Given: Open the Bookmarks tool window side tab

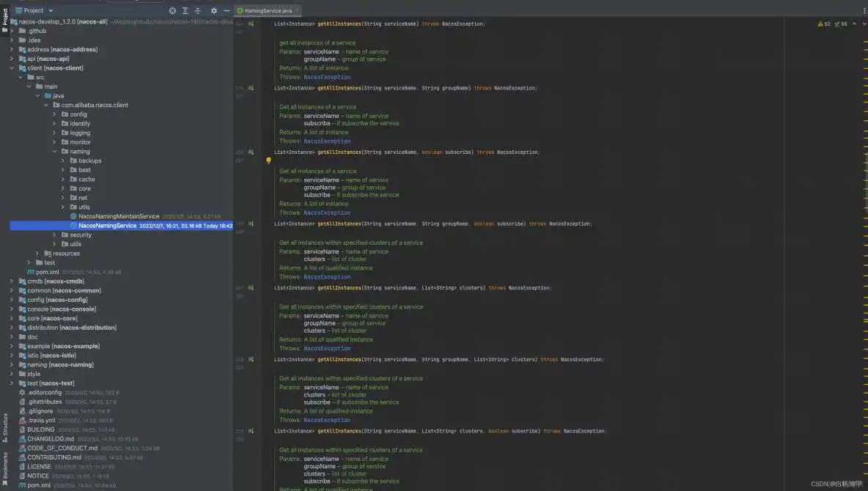Looking at the screenshot, I should click(x=5, y=468).
